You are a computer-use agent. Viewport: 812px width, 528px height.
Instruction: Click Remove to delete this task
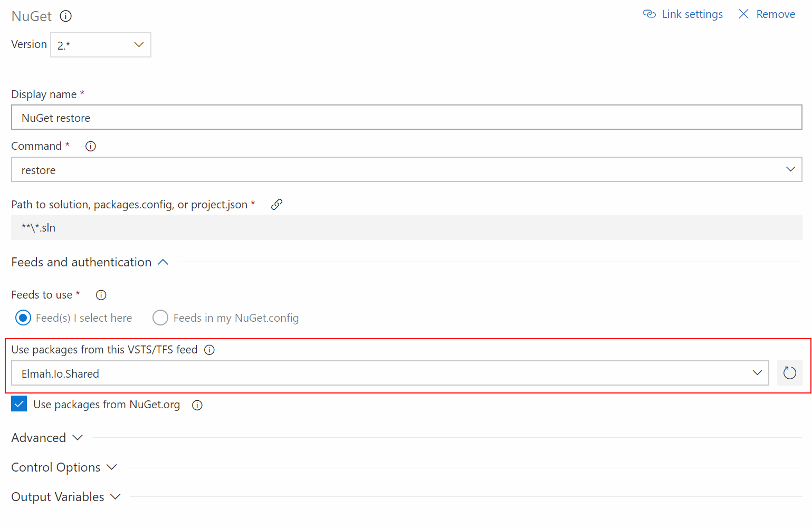pos(776,14)
